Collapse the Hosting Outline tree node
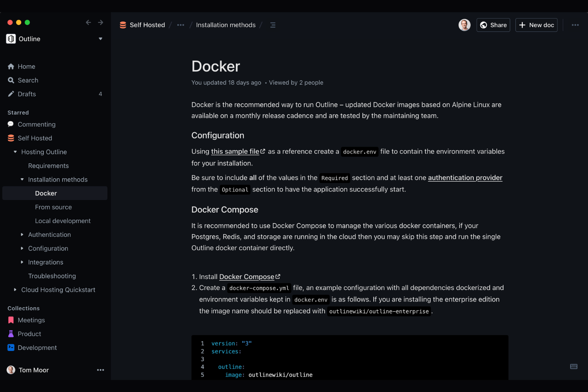 tap(15, 152)
